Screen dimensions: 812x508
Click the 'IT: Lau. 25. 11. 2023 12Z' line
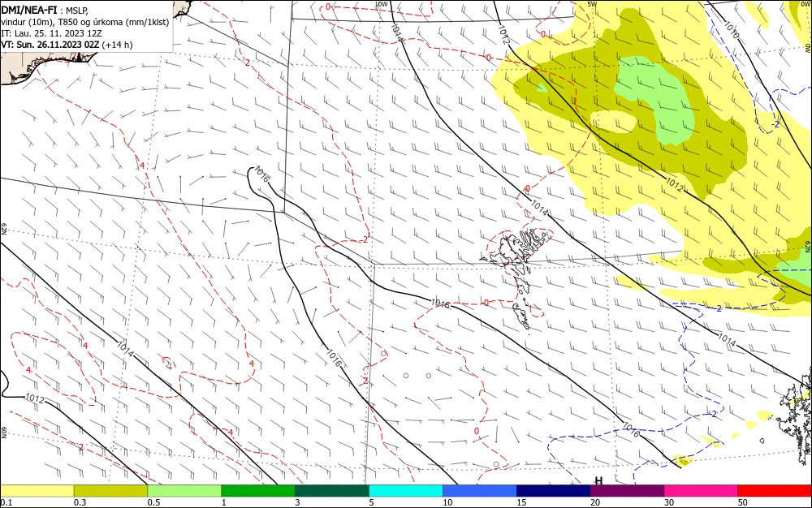(51, 33)
